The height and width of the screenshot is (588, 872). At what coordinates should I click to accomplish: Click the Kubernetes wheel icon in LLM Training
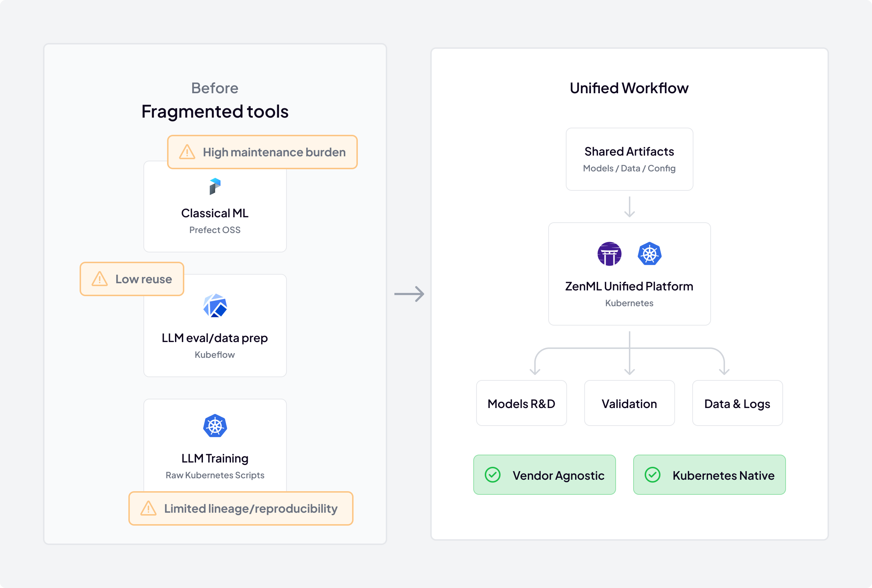pyautogui.click(x=214, y=425)
